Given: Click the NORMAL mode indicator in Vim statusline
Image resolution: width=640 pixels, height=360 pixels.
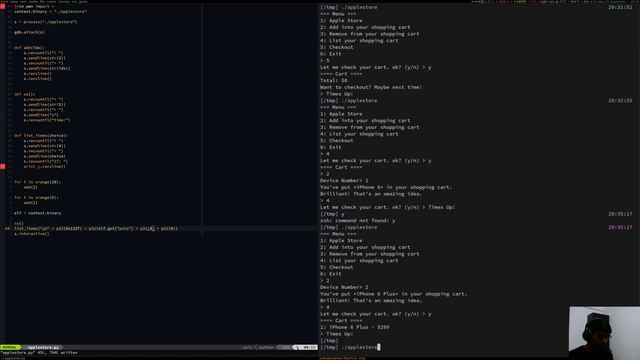Looking at the screenshot, I should (x=10, y=347).
